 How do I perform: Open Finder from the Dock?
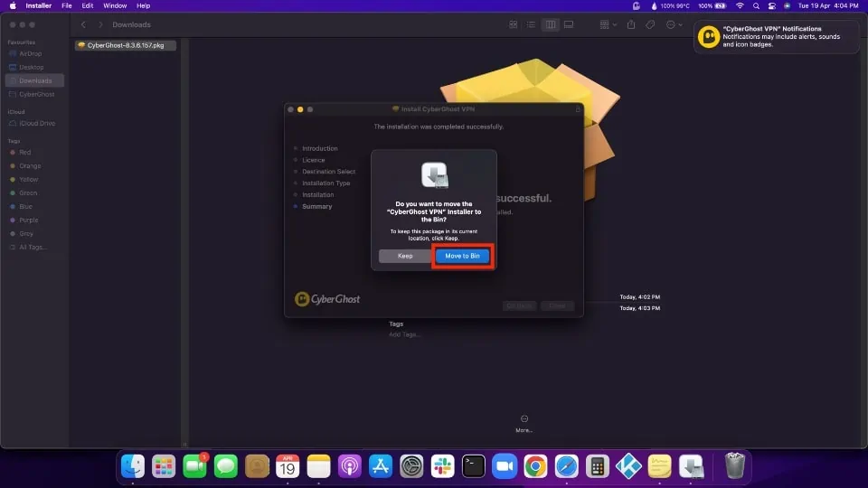coord(133,466)
